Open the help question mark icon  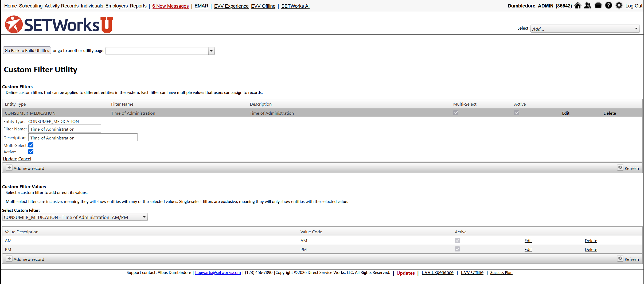point(608,6)
